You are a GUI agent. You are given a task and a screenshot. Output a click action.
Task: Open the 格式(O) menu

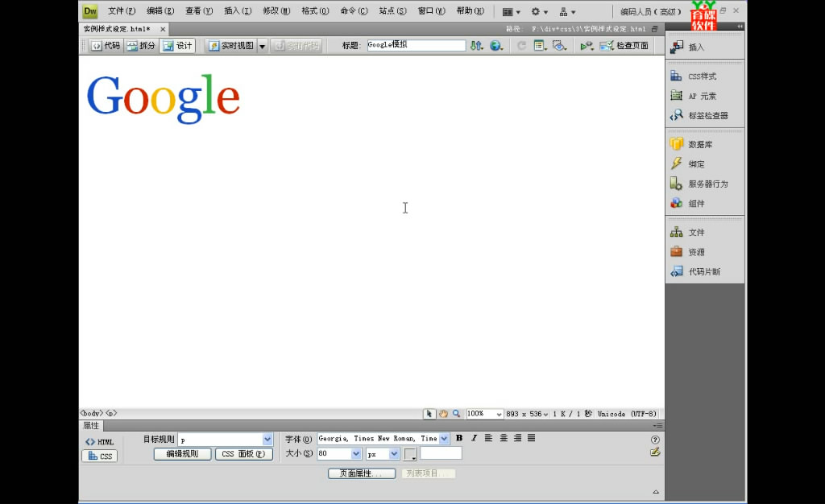click(315, 11)
